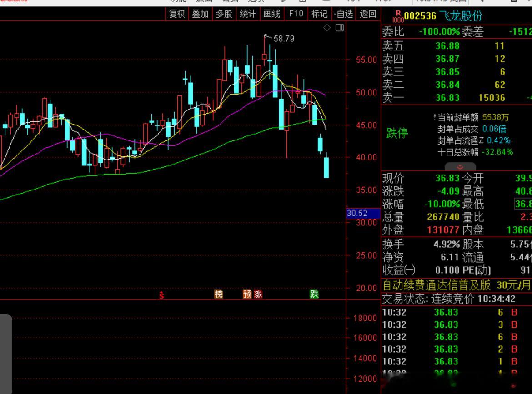Viewport: 532px width, 394px height.
Task: Click the stock name 飞龙股份
Action: pos(461,16)
